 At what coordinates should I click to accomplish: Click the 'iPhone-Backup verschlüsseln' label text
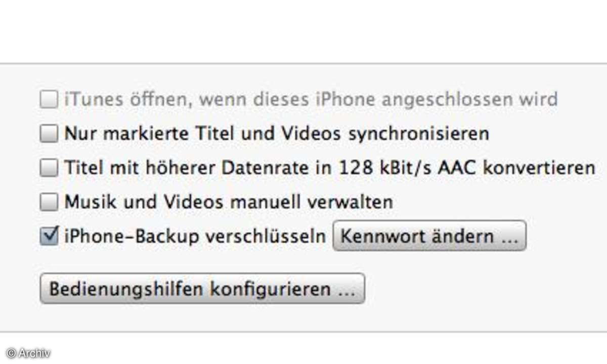pyautogui.click(x=195, y=237)
